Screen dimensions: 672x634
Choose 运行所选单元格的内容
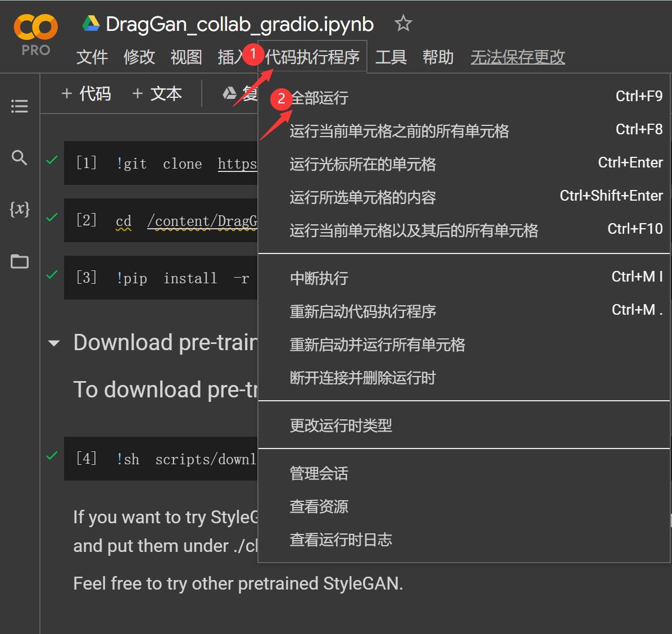464,197
